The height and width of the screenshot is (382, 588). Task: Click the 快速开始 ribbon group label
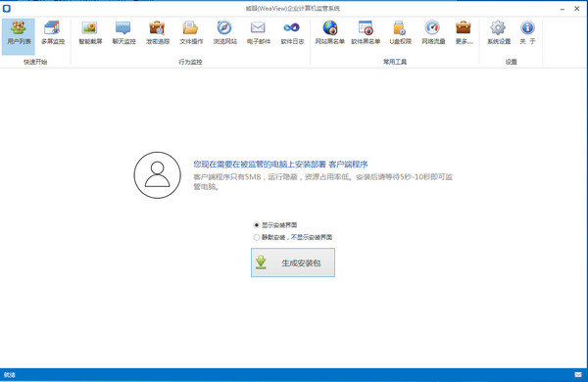[x=35, y=62]
